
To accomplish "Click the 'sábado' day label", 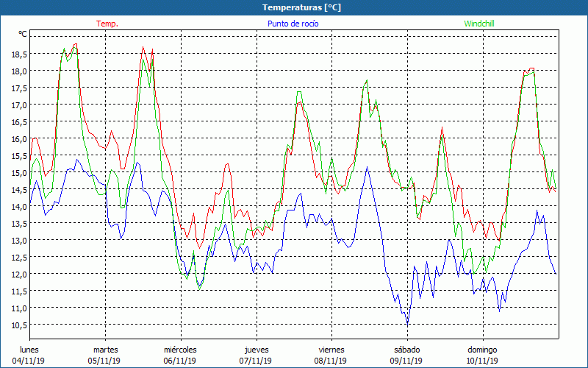I will coord(407,350).
